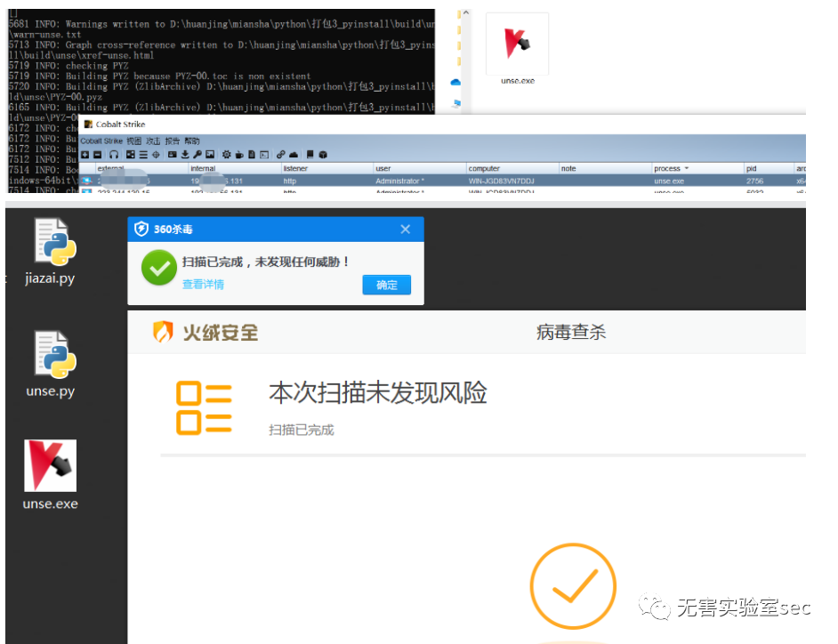
Task: Open the 报告 menu
Action: 172,141
